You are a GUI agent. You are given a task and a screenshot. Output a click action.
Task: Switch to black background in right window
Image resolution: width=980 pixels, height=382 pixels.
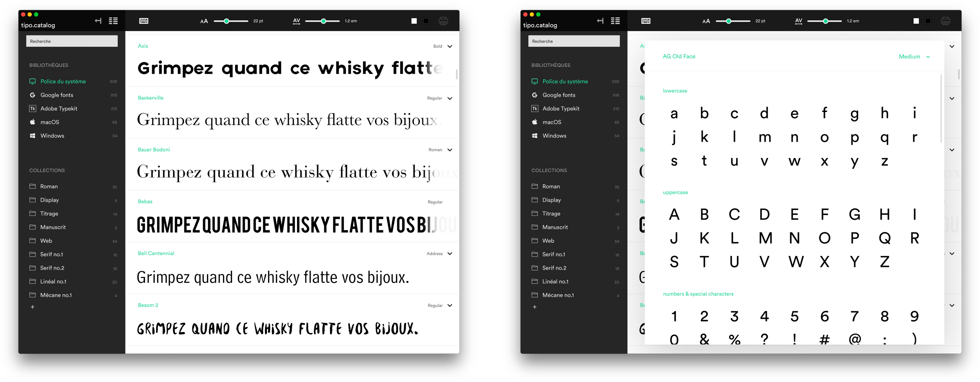pyautogui.click(x=928, y=21)
